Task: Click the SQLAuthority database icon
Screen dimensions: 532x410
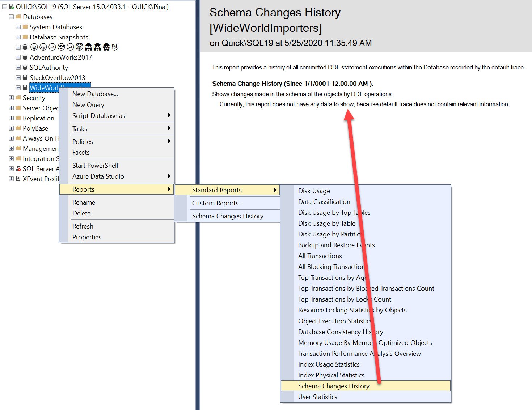Action: point(25,67)
